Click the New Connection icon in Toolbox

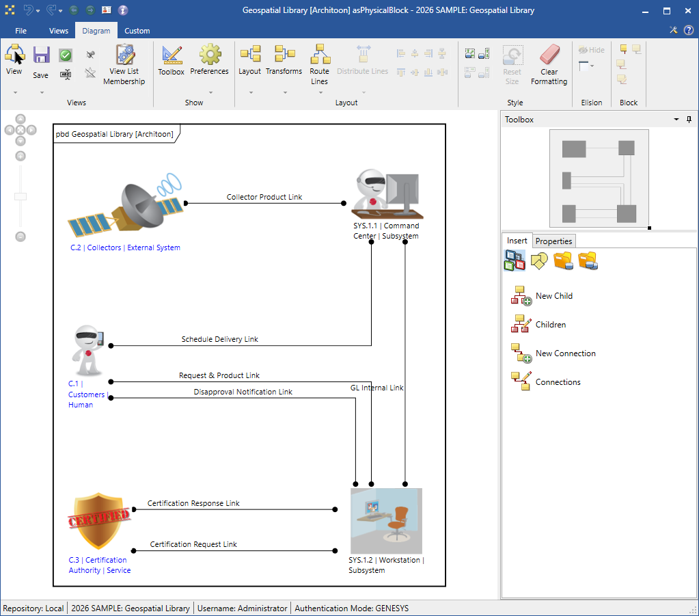[521, 353]
